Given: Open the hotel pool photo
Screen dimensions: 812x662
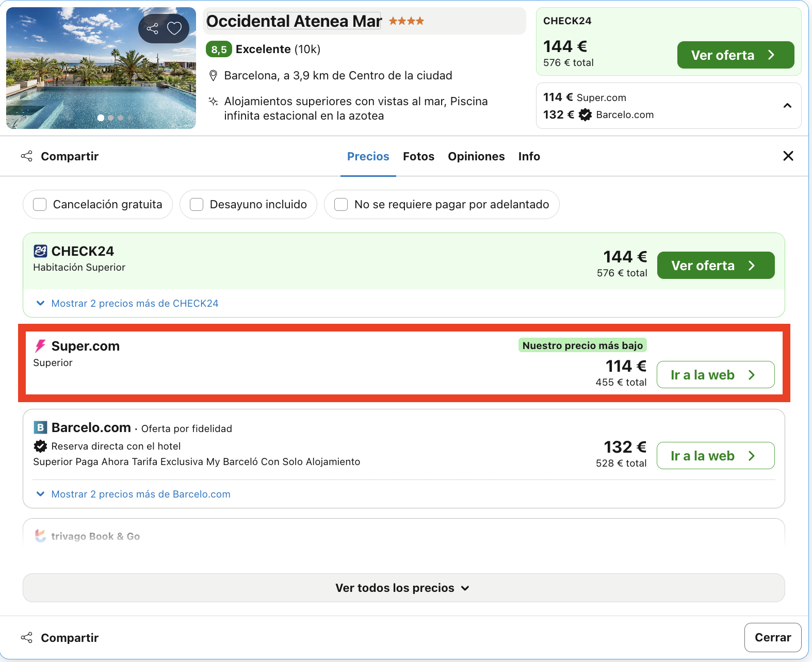Looking at the screenshot, I should [101, 68].
